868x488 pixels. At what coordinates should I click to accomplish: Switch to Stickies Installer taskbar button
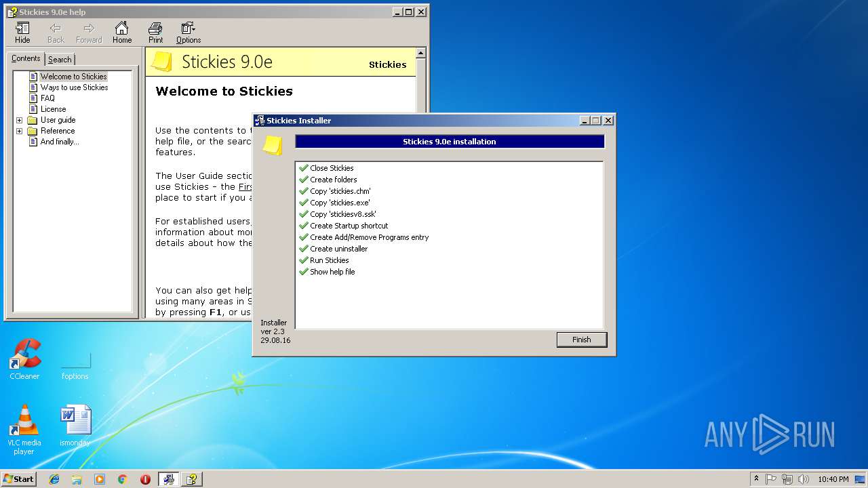click(x=169, y=479)
